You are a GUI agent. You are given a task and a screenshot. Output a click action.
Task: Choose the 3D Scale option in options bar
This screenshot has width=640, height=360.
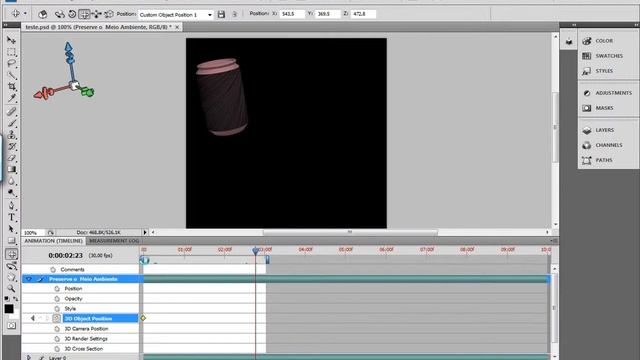point(109,14)
